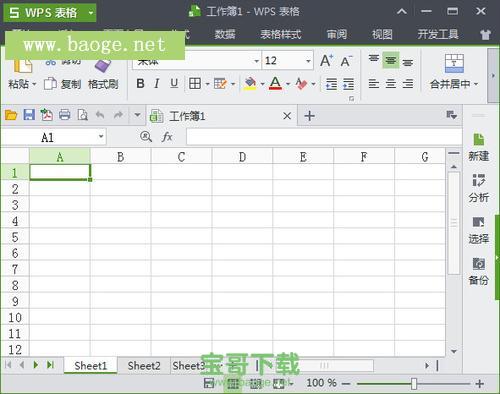This screenshot has height=394, width=500.
Task: Switch to the Sheet2 tab
Action: click(x=144, y=366)
